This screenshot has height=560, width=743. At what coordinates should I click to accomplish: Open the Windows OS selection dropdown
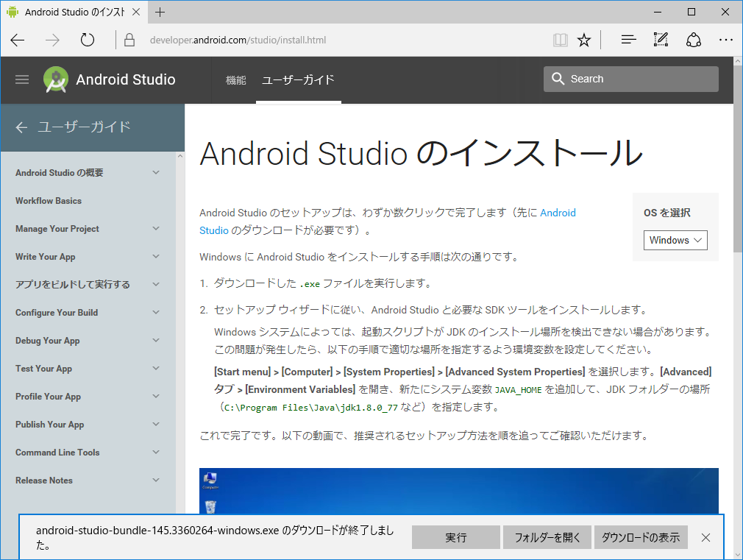(675, 240)
